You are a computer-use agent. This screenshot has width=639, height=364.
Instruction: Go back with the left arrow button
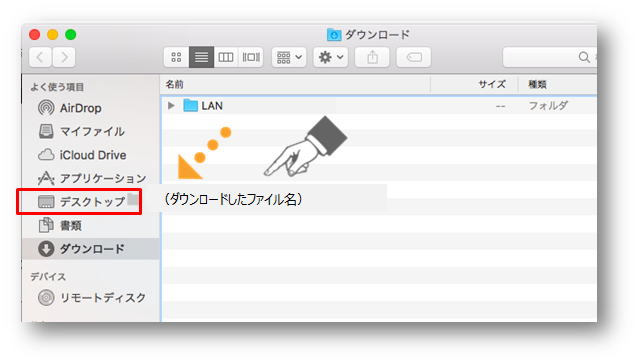pos(40,57)
